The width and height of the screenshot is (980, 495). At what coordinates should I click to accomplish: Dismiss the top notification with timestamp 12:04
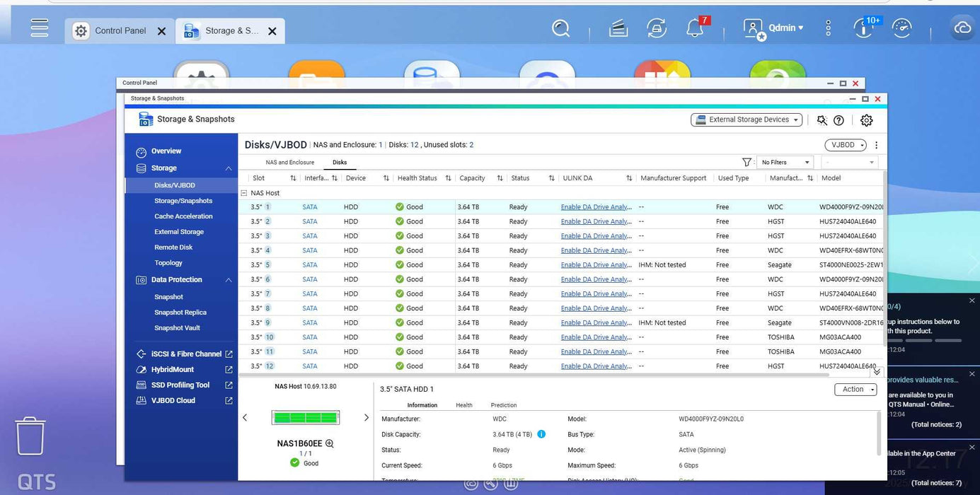click(972, 301)
